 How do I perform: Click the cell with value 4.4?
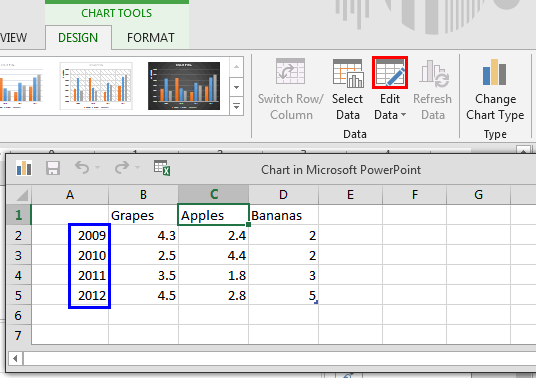click(x=214, y=255)
